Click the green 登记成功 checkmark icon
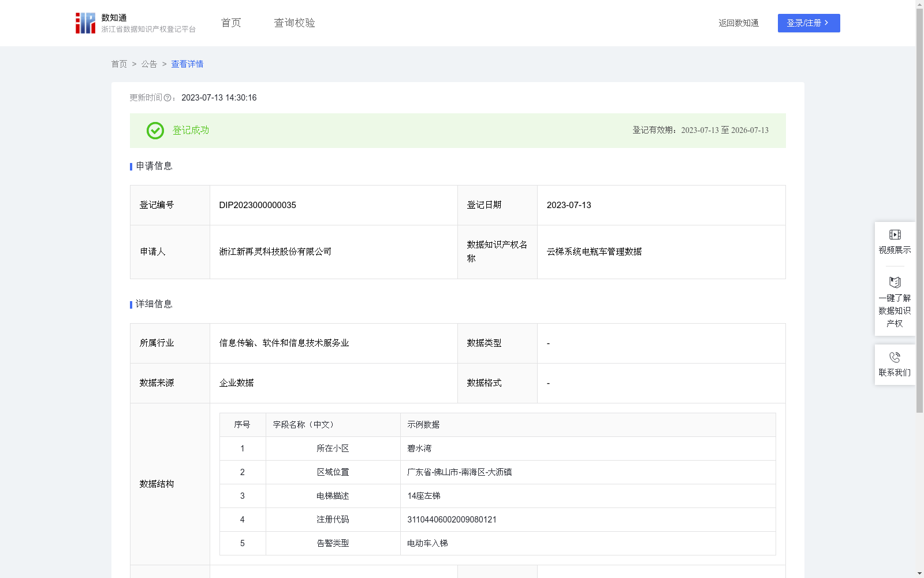Image resolution: width=924 pixels, height=578 pixels. 155,131
